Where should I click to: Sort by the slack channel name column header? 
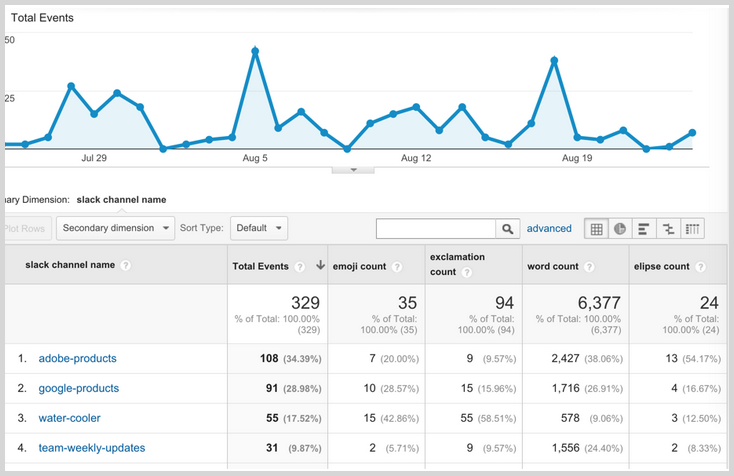pos(70,265)
